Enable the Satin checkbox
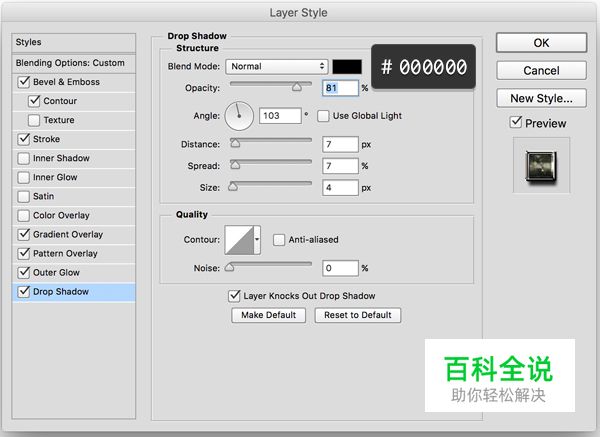Image resolution: width=600 pixels, height=437 pixels. 24,196
